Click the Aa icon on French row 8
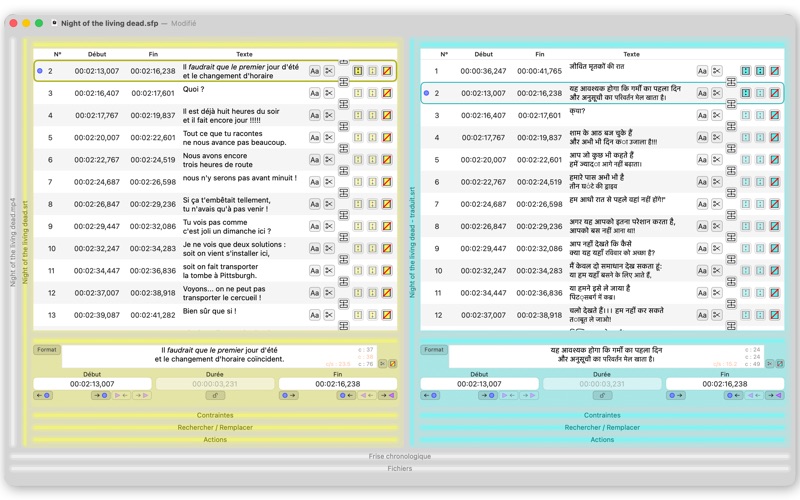This screenshot has height=500, width=800. pyautogui.click(x=315, y=204)
